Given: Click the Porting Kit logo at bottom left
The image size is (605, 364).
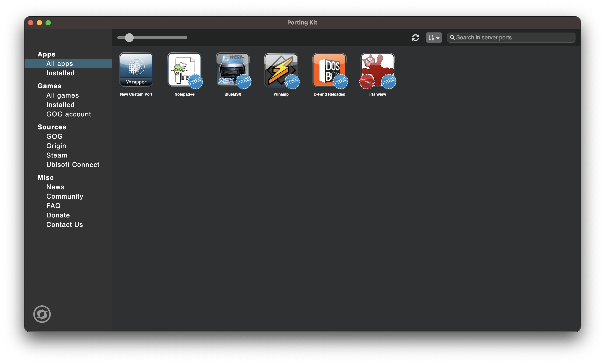Looking at the screenshot, I should (x=42, y=314).
